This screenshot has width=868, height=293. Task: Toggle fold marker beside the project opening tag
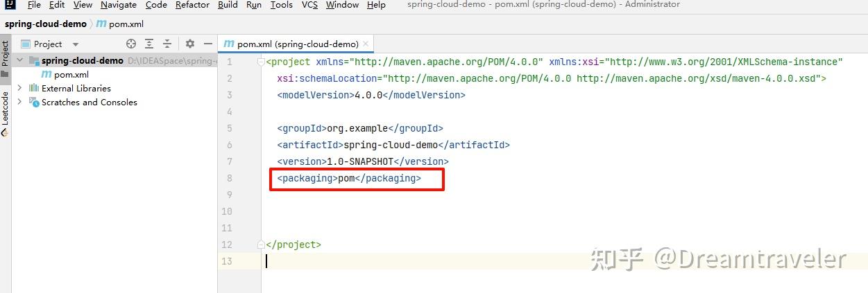coord(261,62)
